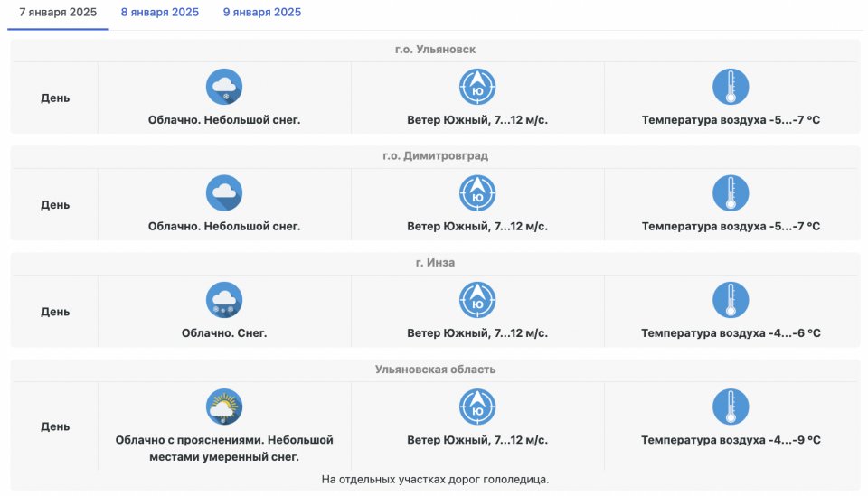Viewport: 868px width, 496px height.
Task: Click the snow cloud icon for Ульяновск
Action: pyautogui.click(x=224, y=87)
